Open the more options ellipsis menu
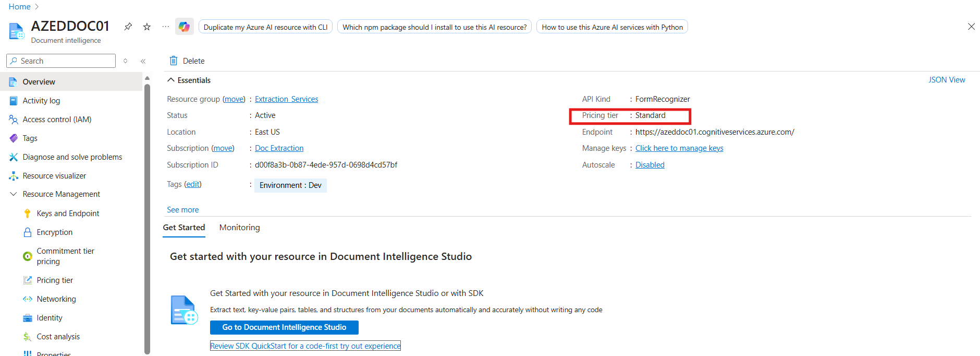980x356 pixels. (165, 27)
